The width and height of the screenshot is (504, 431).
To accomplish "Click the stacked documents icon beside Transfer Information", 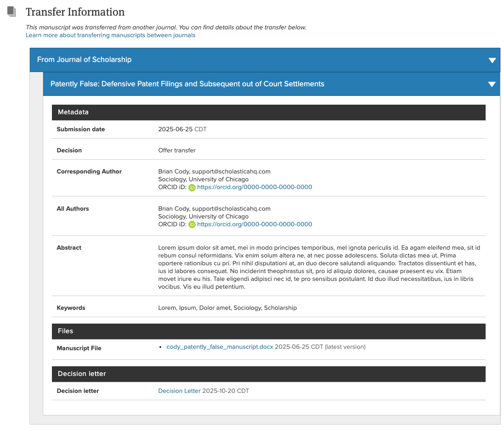I will pos(11,11).
